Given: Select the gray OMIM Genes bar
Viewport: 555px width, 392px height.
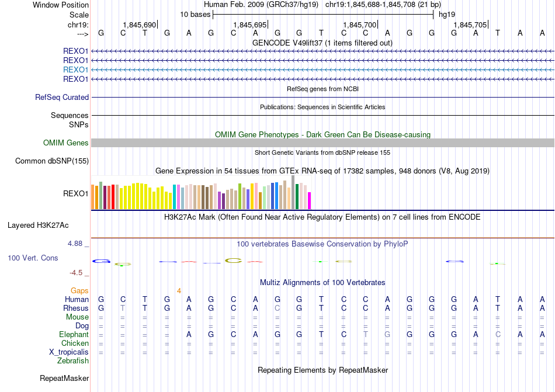Looking at the screenshot, I should click(322, 143).
